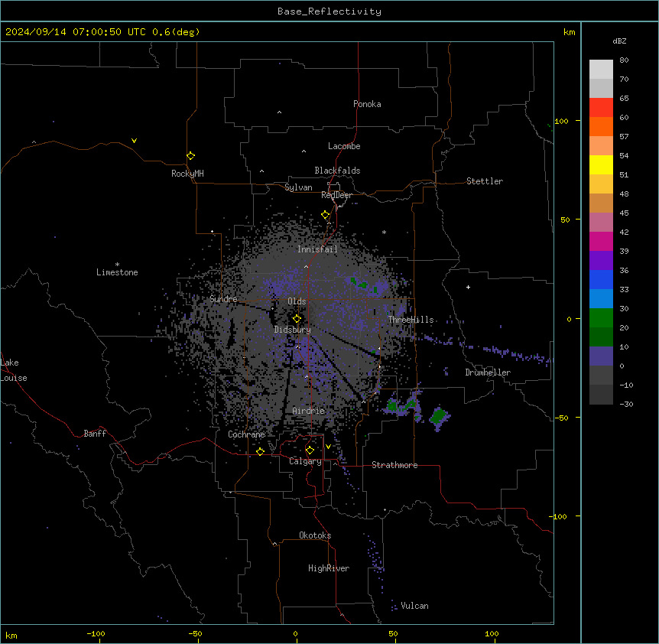Image resolution: width=659 pixels, height=644 pixels.
Task: Click the Vulcan town label
Action: [x=415, y=606]
